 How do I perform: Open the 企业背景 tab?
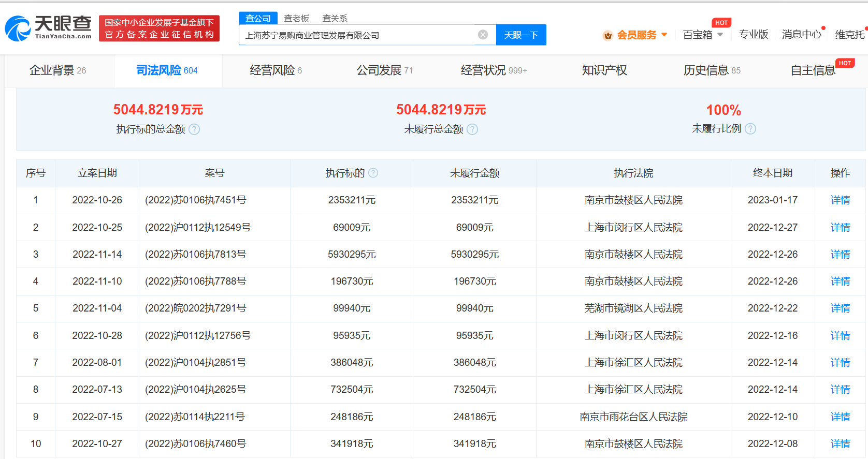click(57, 70)
